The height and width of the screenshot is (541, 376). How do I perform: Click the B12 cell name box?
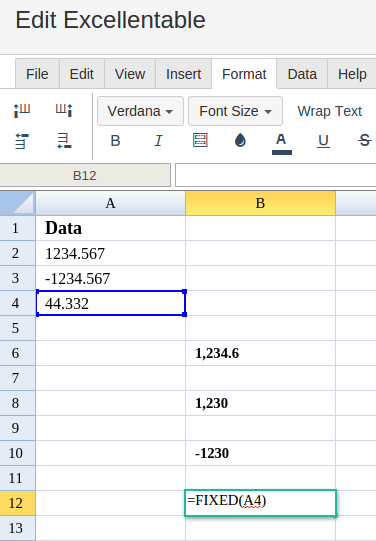85,176
